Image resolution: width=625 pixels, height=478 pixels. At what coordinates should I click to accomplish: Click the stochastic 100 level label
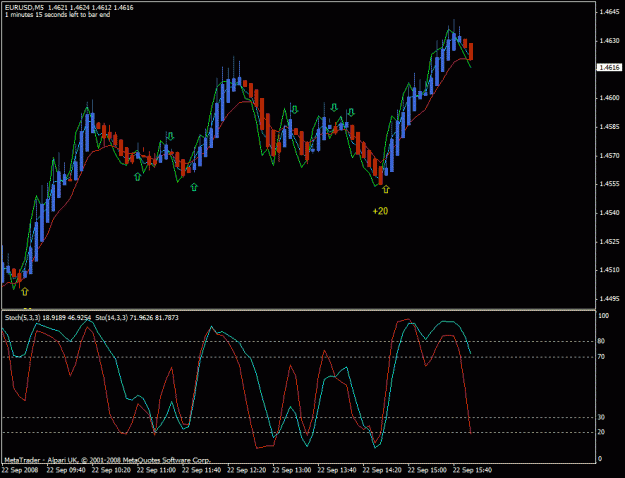pos(603,316)
